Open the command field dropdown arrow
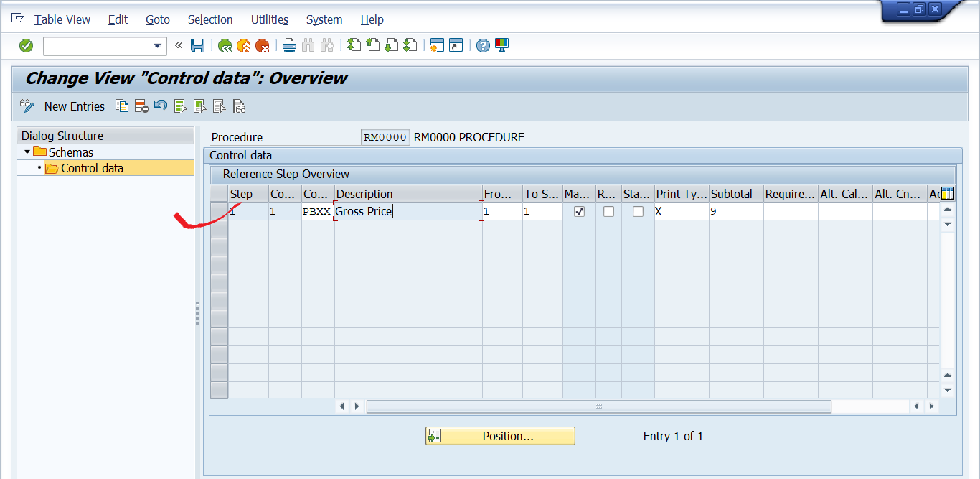The height and width of the screenshot is (479, 980). tap(158, 46)
